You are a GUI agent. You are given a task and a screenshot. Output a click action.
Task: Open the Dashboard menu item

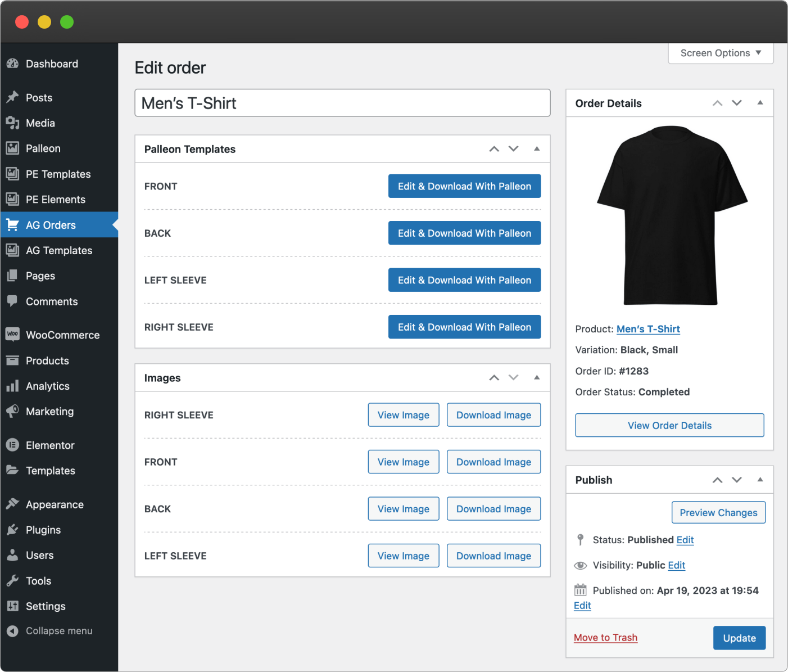59,64
